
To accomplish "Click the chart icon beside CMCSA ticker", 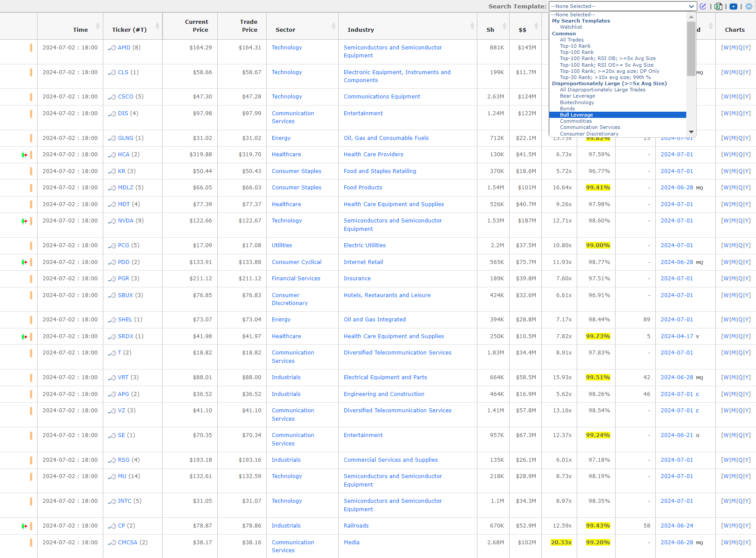I will 112,543.
